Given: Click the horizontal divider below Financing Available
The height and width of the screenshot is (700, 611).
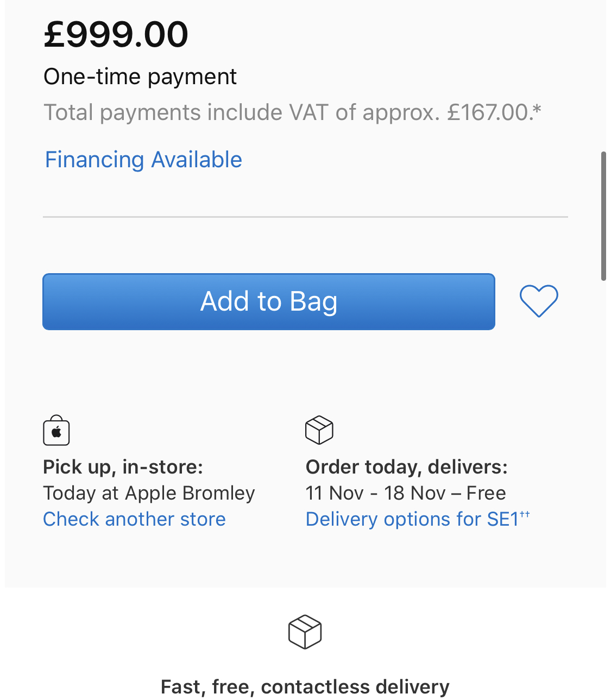Looking at the screenshot, I should tap(305, 217).
